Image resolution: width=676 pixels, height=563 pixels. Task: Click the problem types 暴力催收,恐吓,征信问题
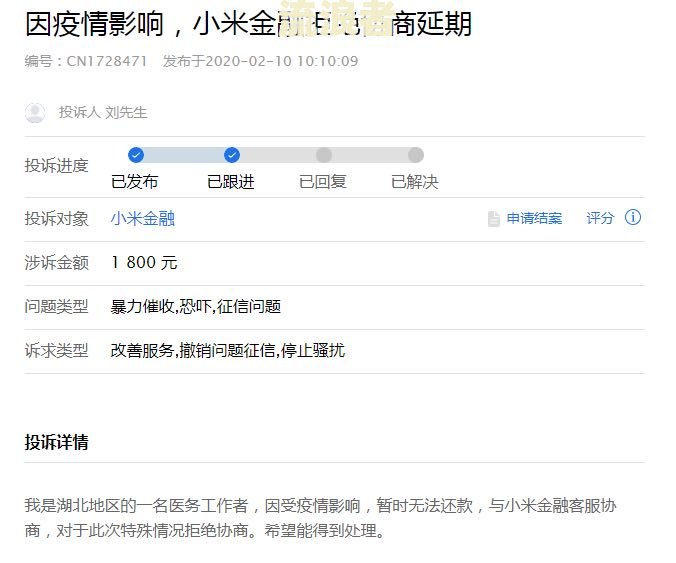click(x=196, y=307)
